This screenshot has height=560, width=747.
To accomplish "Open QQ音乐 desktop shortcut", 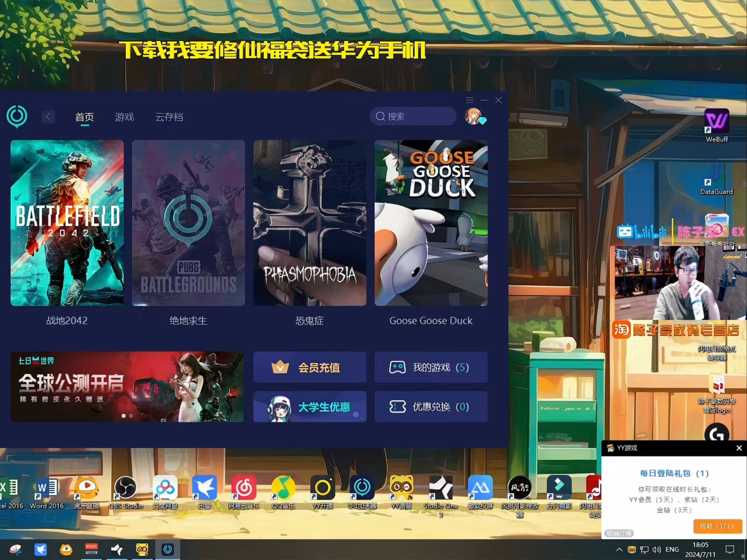I will pos(283,492).
